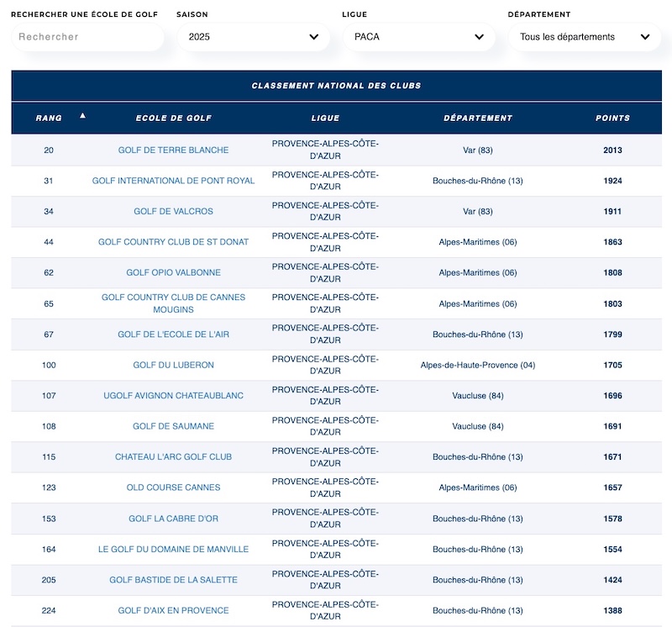Screen dimensions: 672x627
Task: Open Chateau l'Arc Golf Club link
Action: click(x=174, y=456)
